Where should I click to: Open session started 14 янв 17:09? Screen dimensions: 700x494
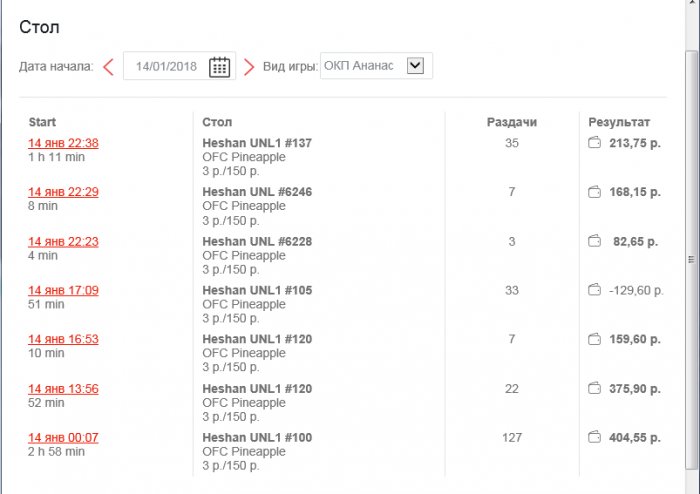(63, 290)
